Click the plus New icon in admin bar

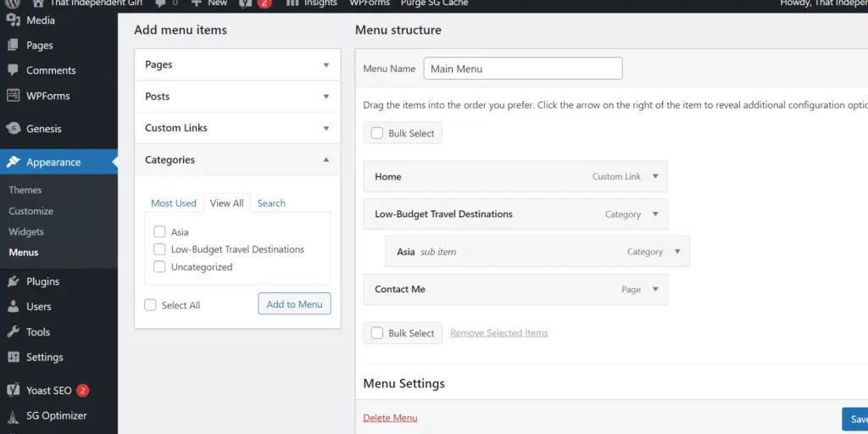point(197,3)
